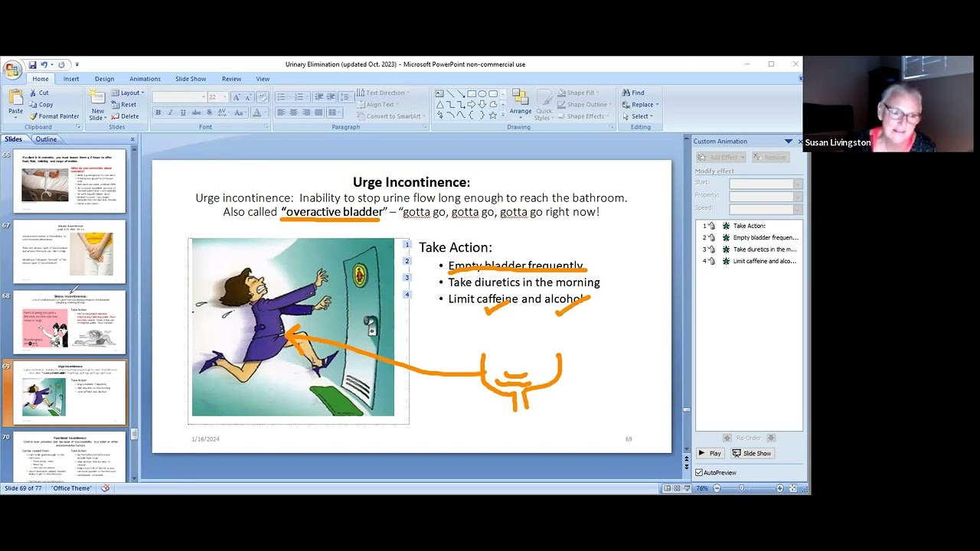Activate the Format Painter brush
The image size is (980, 551).
[54, 116]
